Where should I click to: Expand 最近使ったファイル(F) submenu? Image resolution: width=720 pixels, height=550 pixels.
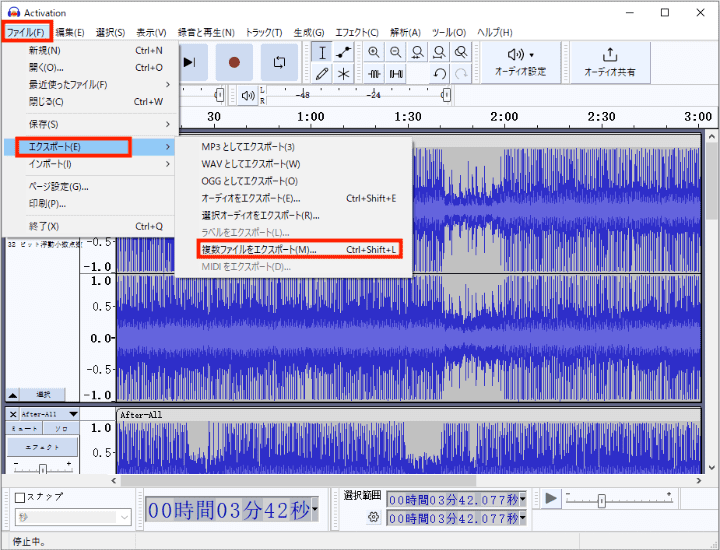point(90,84)
